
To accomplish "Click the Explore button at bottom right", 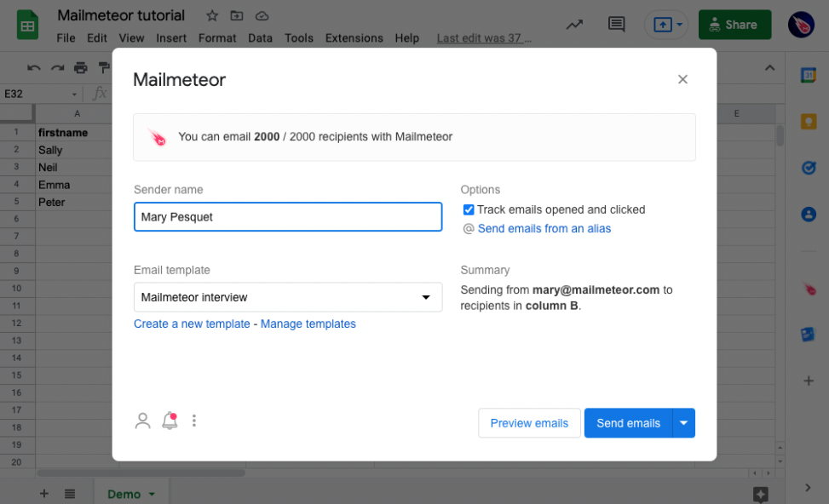I will tap(760, 495).
